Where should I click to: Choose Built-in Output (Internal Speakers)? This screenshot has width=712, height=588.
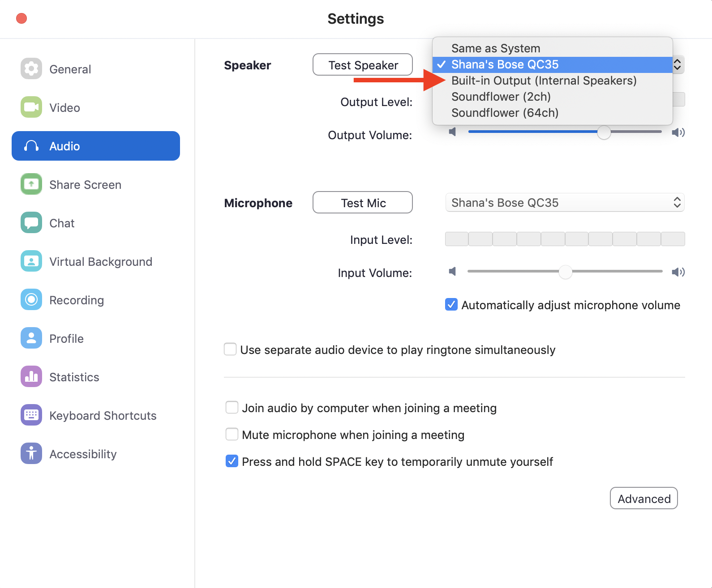[553, 81]
